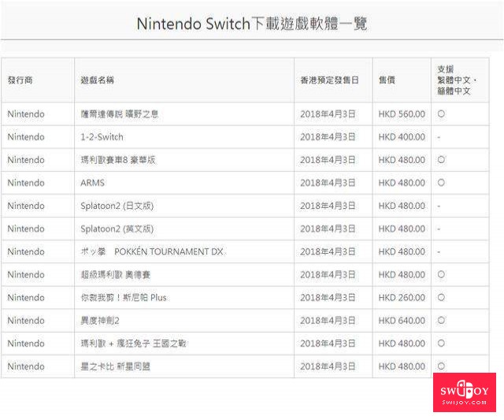The image size is (504, 420).
Task: Click the HKD 560.00 price
Action: coord(402,114)
